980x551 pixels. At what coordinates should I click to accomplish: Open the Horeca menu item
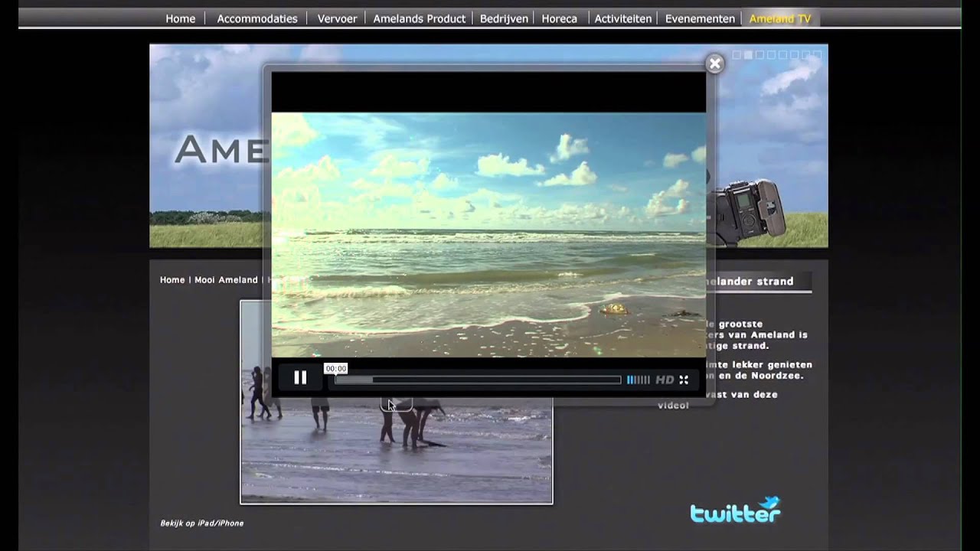pos(560,18)
